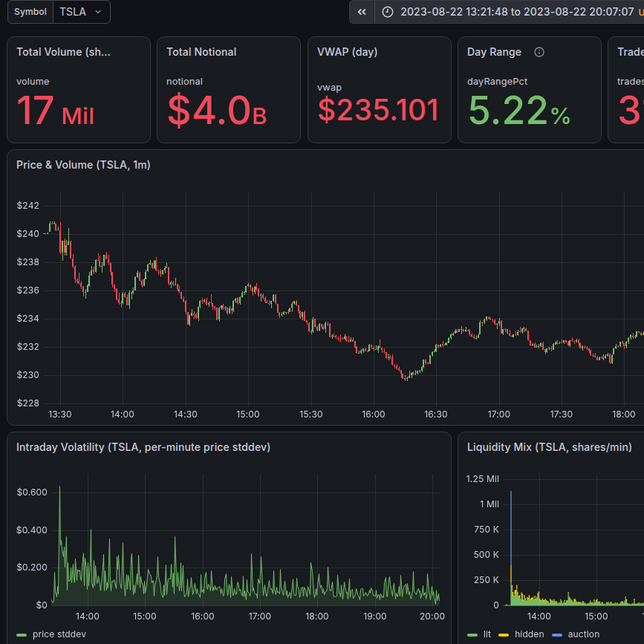Toggle the auction series in the Liquidity Mix legend

click(x=583, y=634)
